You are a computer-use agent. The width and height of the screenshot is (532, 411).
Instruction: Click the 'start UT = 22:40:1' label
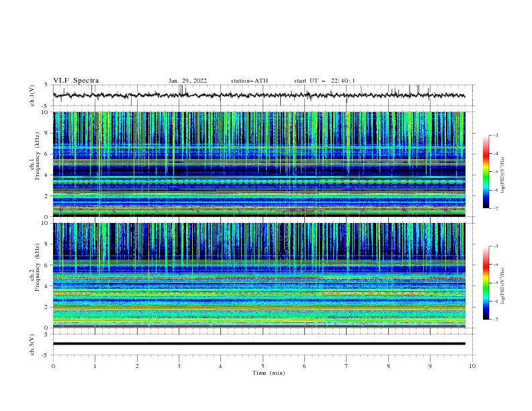(324, 81)
